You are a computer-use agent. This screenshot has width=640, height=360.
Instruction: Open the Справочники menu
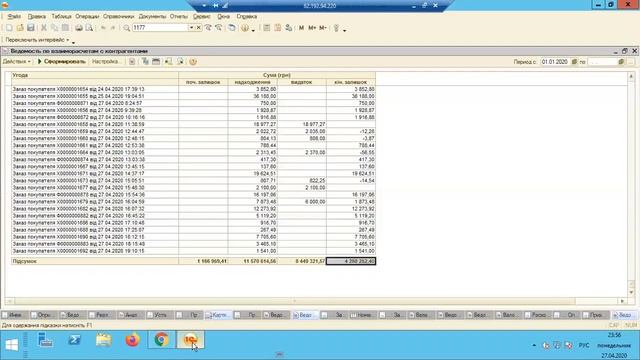point(118,16)
